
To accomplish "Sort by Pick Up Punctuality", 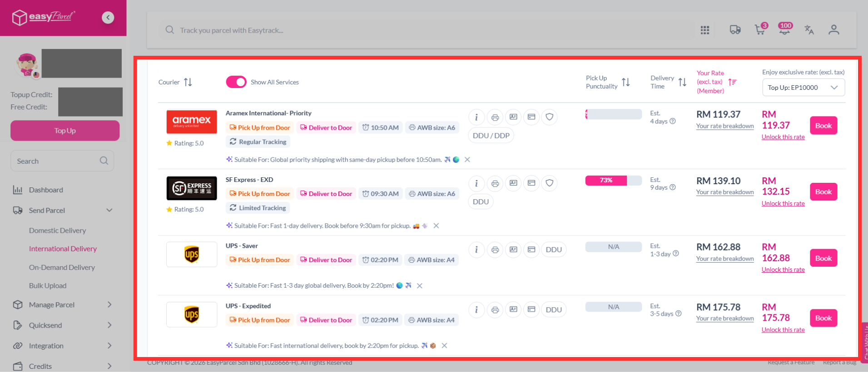I will tap(626, 82).
